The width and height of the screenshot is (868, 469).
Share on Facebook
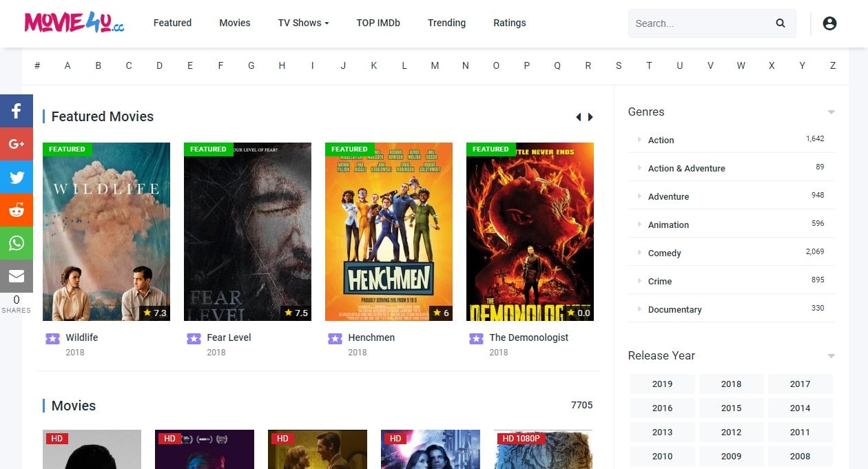pos(17,110)
